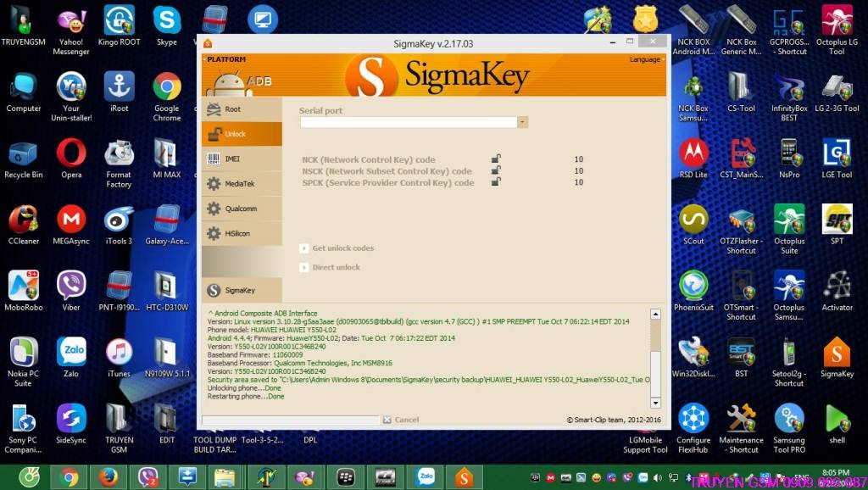This screenshot has width=868, height=490.
Task: Open File Explorer from the taskbar
Action: [x=225, y=476]
